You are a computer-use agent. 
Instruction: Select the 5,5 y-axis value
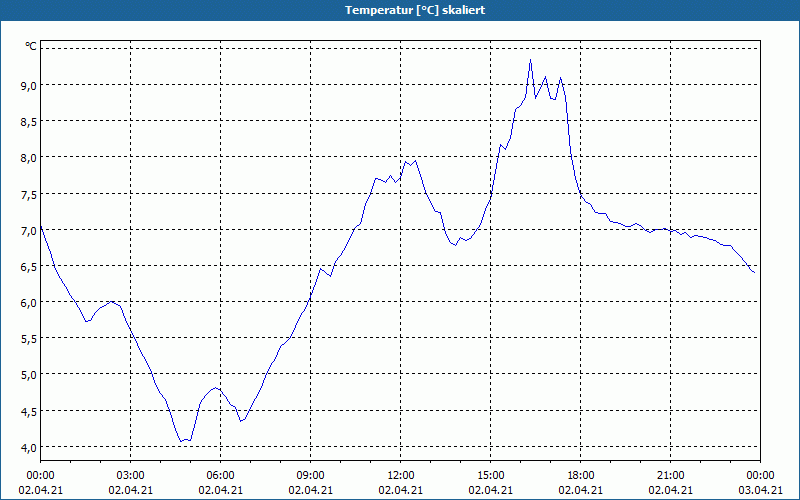[29, 339]
